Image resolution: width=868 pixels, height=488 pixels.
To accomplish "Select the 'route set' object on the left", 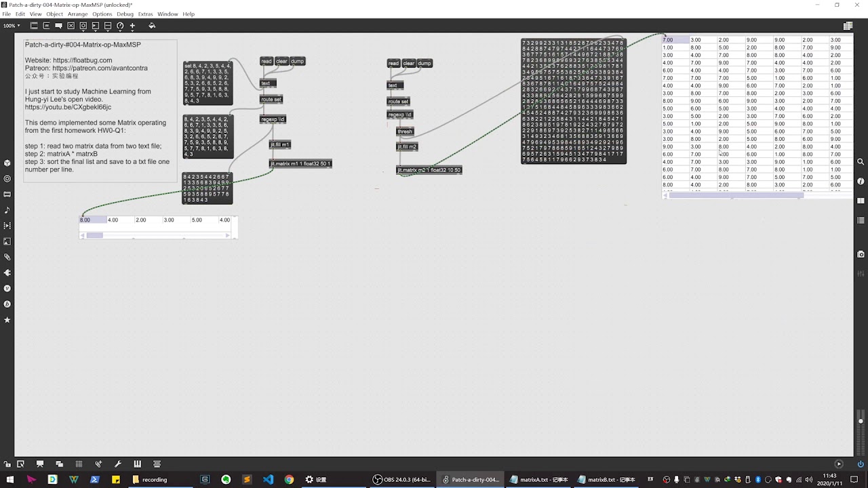I will click(271, 99).
